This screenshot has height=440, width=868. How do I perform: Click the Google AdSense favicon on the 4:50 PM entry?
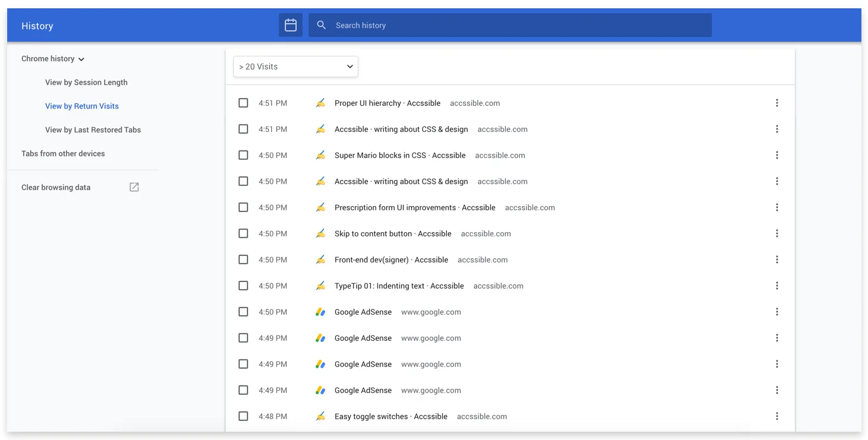pos(320,311)
